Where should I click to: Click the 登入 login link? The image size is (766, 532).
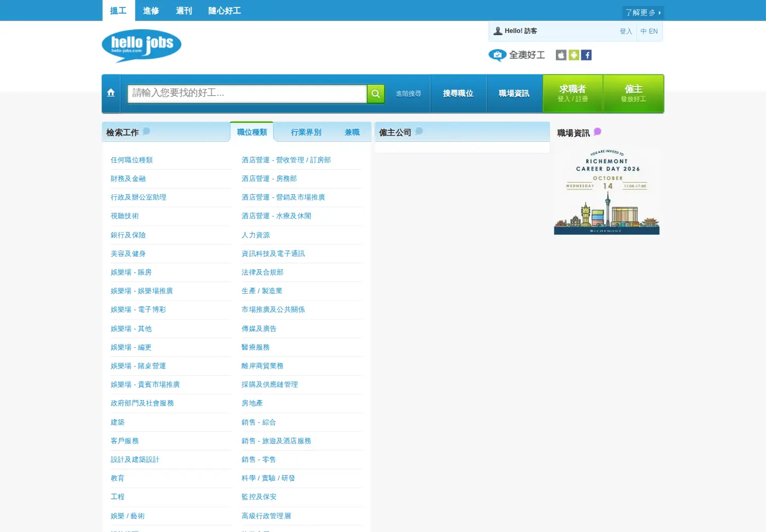(x=626, y=31)
